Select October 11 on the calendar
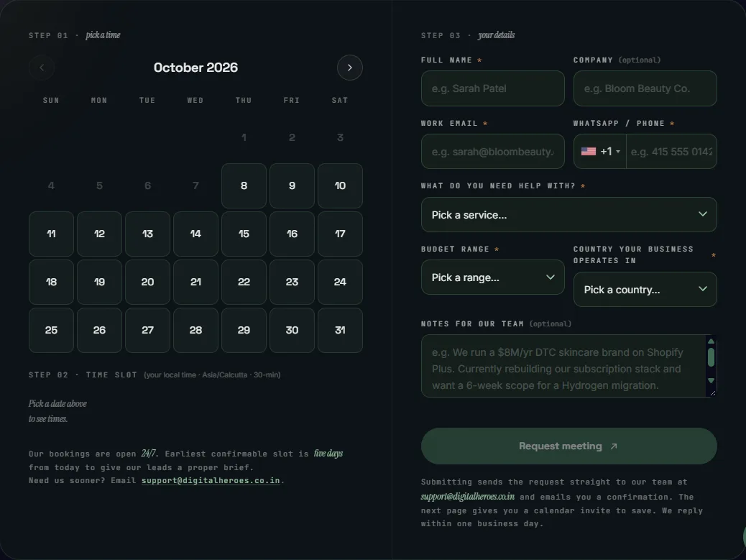The width and height of the screenshot is (746, 560). (x=51, y=234)
